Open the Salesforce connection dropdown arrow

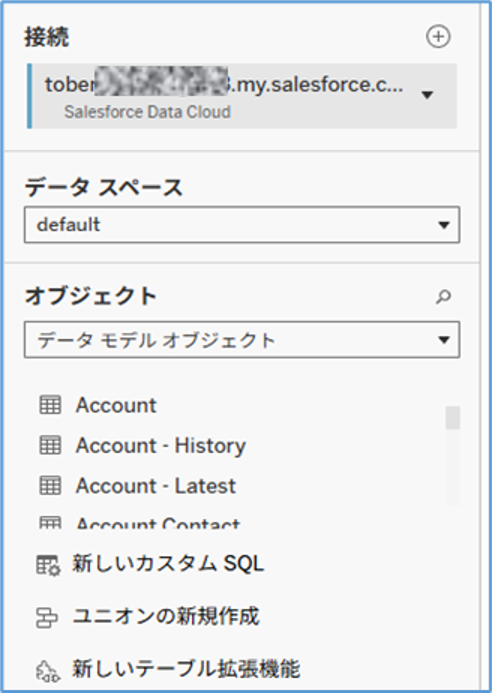(x=427, y=95)
